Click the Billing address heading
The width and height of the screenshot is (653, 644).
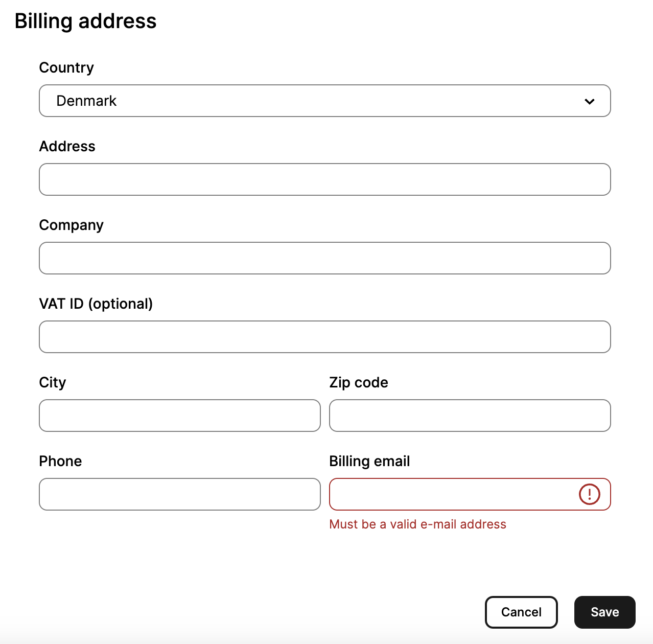click(x=85, y=21)
